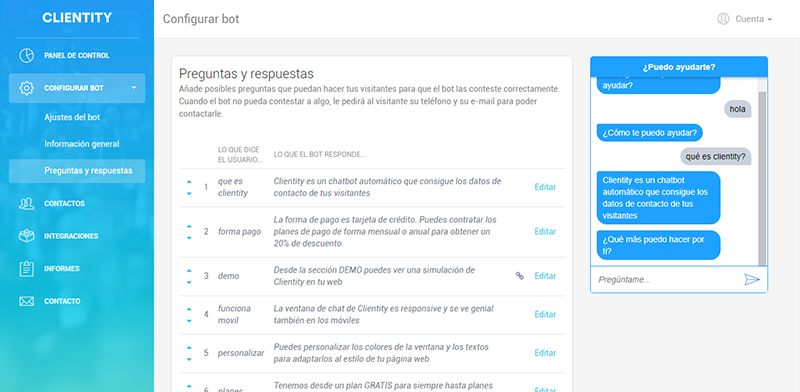
Task: Edit the 'funciona movil' answer
Action: point(545,314)
